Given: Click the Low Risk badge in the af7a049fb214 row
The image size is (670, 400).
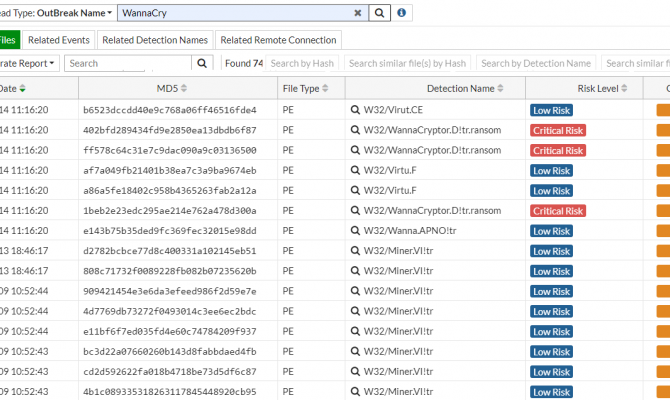Looking at the screenshot, I should tap(551, 171).
